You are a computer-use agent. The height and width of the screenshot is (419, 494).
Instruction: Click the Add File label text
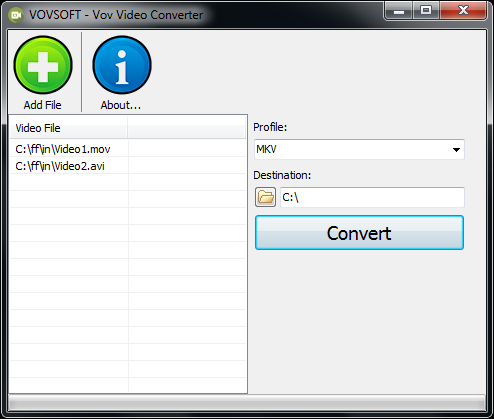(42, 105)
